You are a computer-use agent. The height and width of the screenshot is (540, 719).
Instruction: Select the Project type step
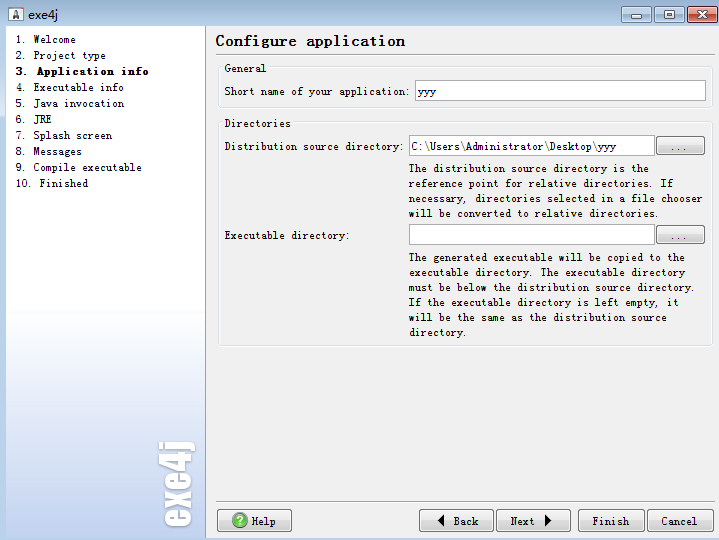coord(69,56)
